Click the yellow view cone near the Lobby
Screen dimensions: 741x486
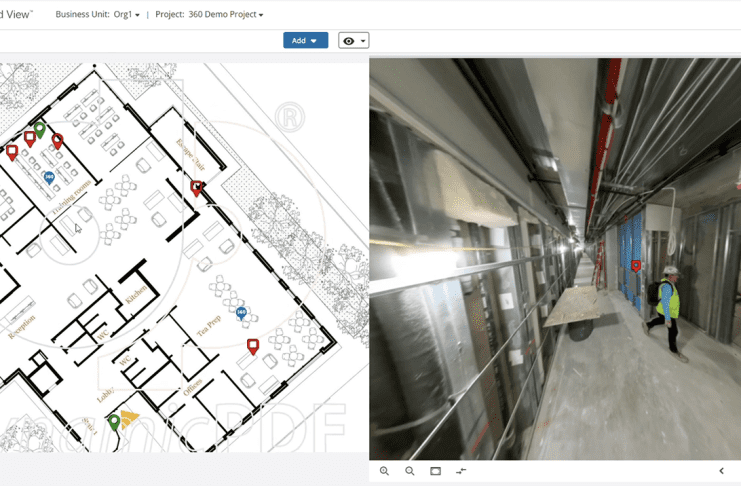point(130,418)
